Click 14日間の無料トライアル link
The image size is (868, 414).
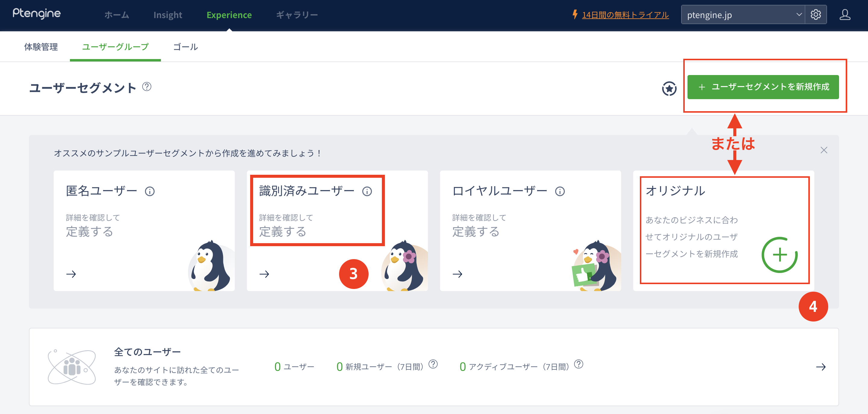[625, 15]
